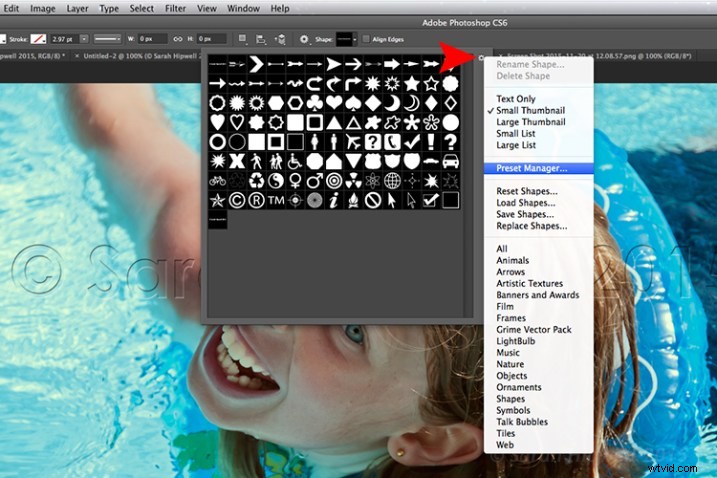Choose All shapes in the menu

pos(502,249)
